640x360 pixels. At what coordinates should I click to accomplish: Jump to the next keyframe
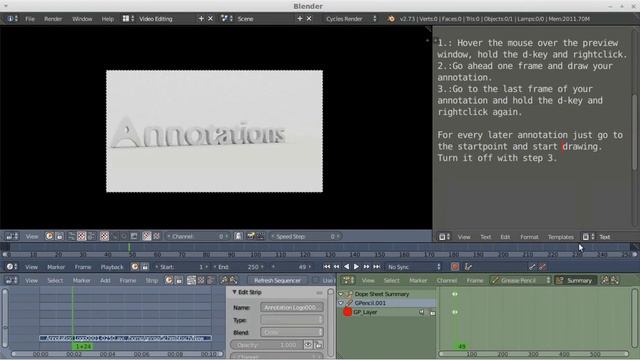point(367,267)
